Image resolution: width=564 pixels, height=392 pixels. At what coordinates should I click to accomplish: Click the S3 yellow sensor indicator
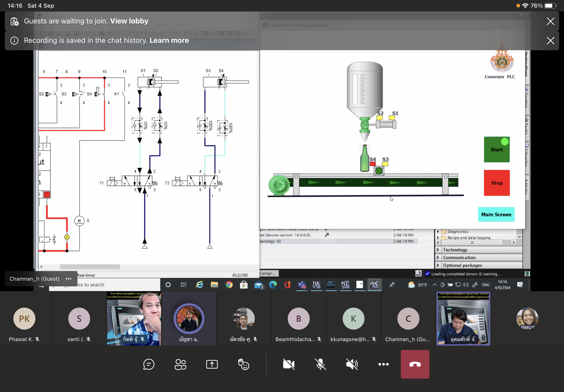click(385, 164)
